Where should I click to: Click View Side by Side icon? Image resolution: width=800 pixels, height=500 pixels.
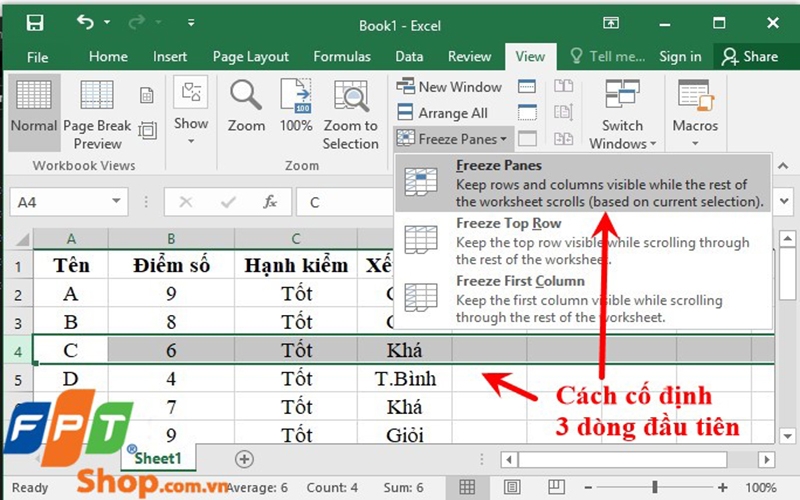tap(563, 86)
